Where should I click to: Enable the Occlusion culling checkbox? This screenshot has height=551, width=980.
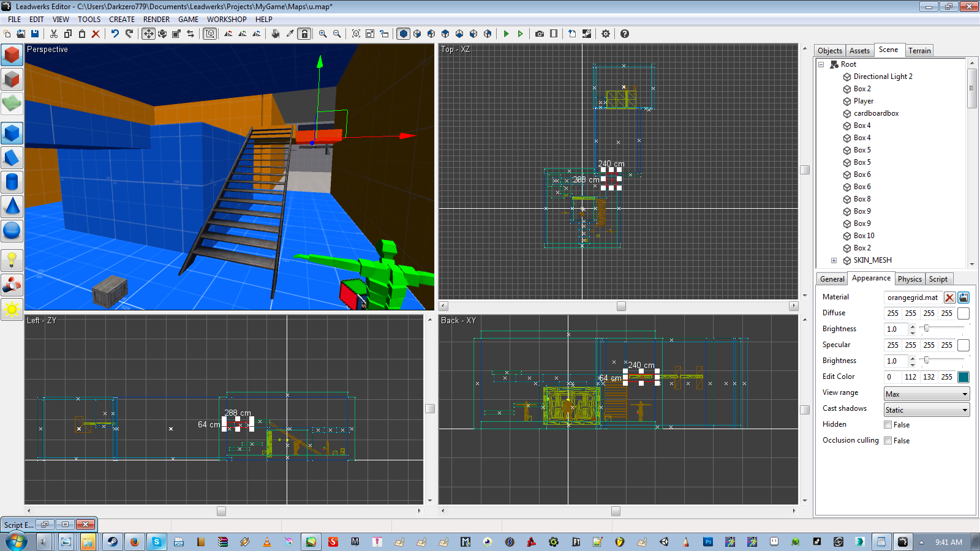click(888, 440)
